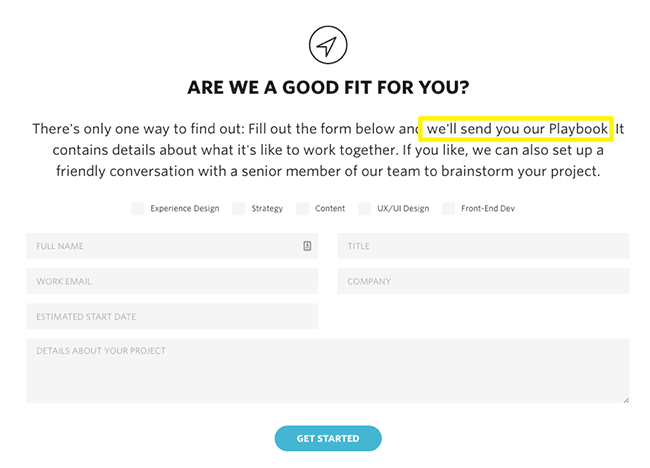Click the textarea resize handle corner
This screenshot has height=468, width=650.
click(626, 400)
